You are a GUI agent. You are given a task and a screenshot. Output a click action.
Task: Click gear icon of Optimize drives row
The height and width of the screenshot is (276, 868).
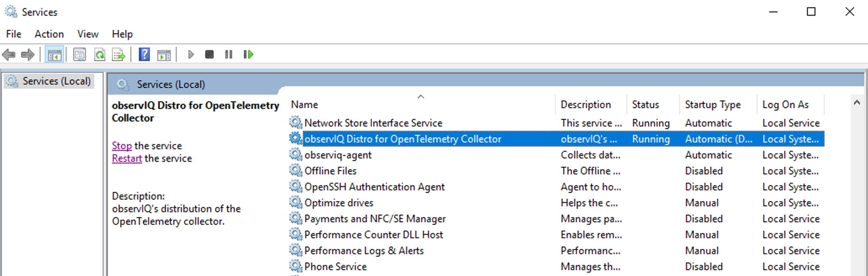point(296,202)
